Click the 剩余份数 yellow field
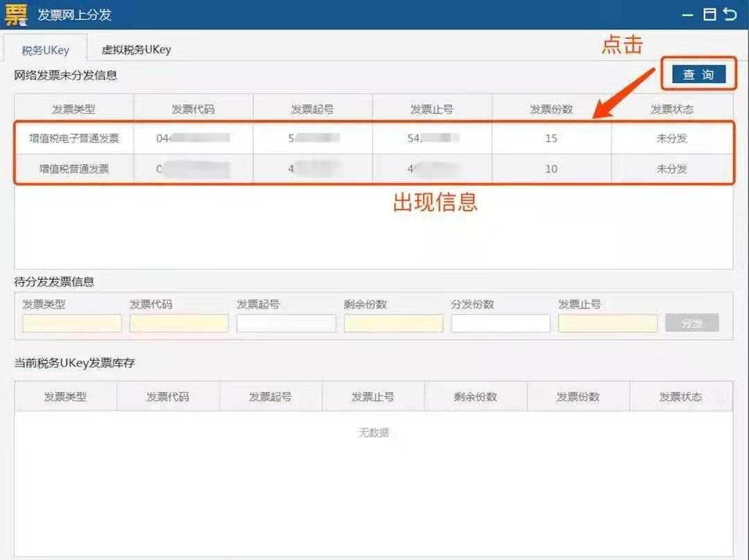 pyautogui.click(x=393, y=324)
